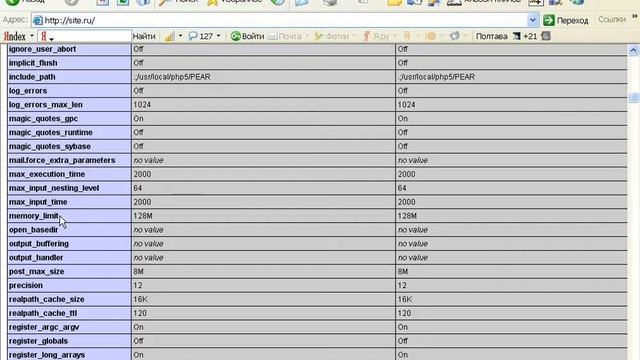This screenshot has width=640, height=360.
Task: Click the register_long_arrays directive cell
Action: pos(69,354)
